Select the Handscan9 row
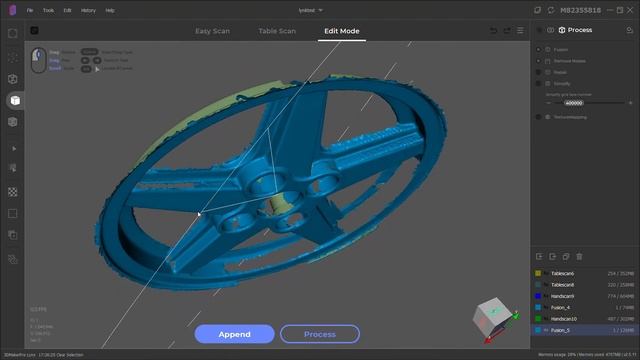The image size is (640, 360). 585,296
